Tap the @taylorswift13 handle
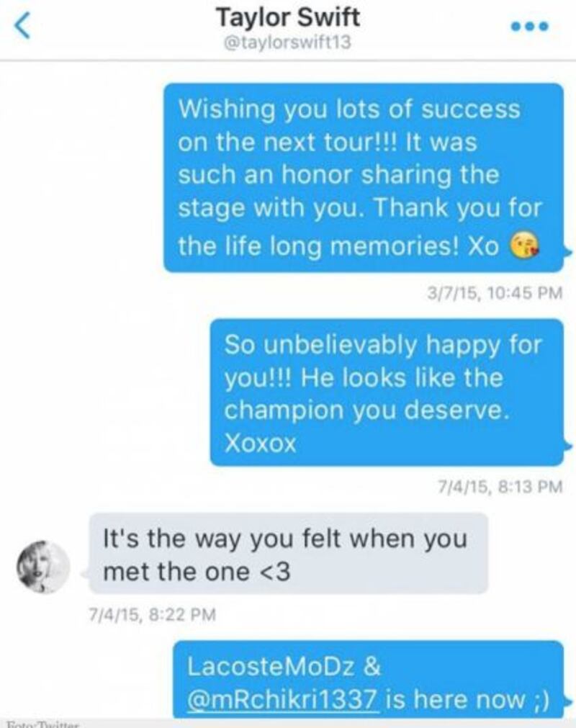Screen dimensions: 576x728 (x=287, y=42)
